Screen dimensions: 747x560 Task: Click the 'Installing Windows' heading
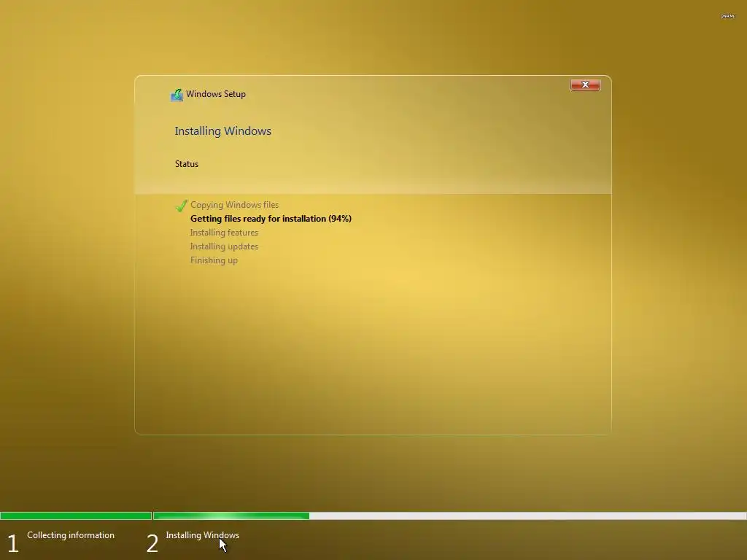click(223, 131)
